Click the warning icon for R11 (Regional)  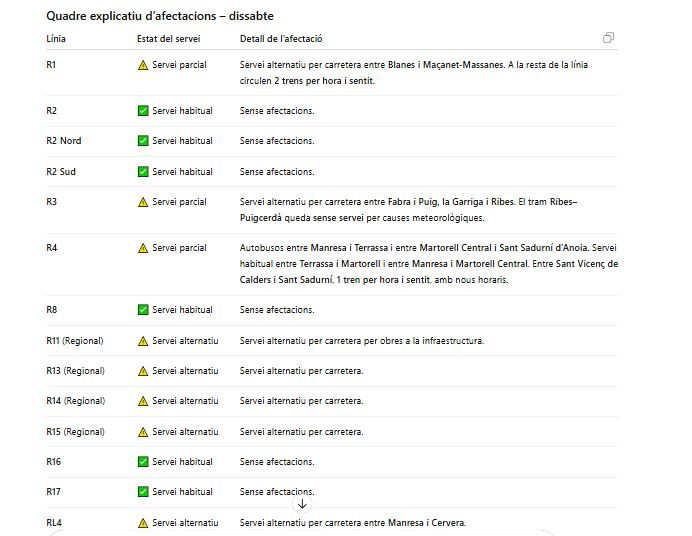pos(143,341)
